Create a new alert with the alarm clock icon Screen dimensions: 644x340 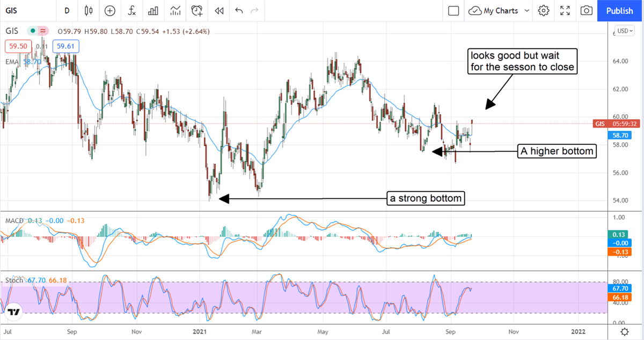click(x=197, y=11)
